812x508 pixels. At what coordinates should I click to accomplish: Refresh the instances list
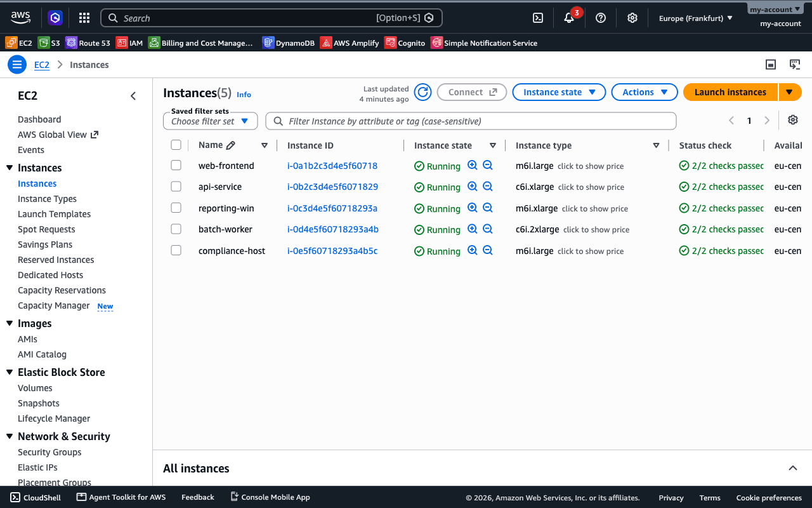coord(422,92)
